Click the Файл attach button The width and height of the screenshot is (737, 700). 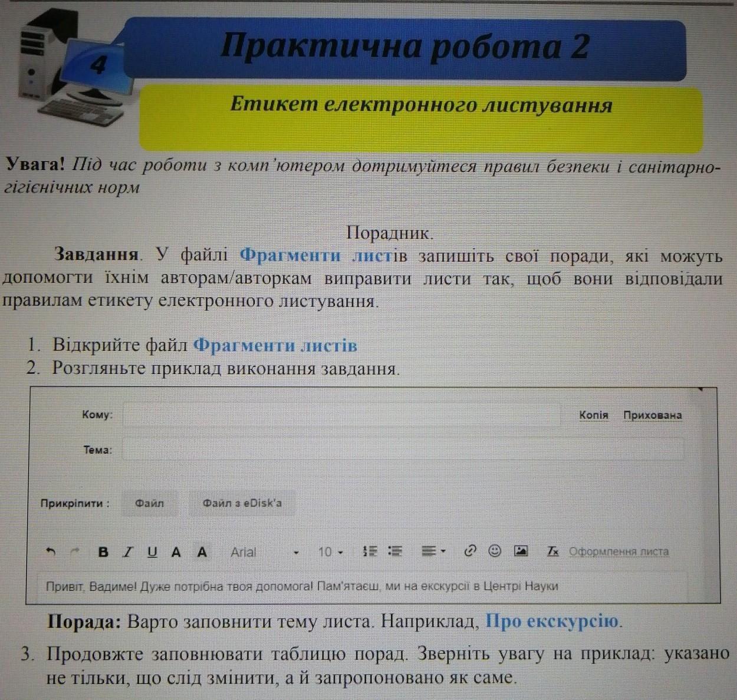[149, 503]
